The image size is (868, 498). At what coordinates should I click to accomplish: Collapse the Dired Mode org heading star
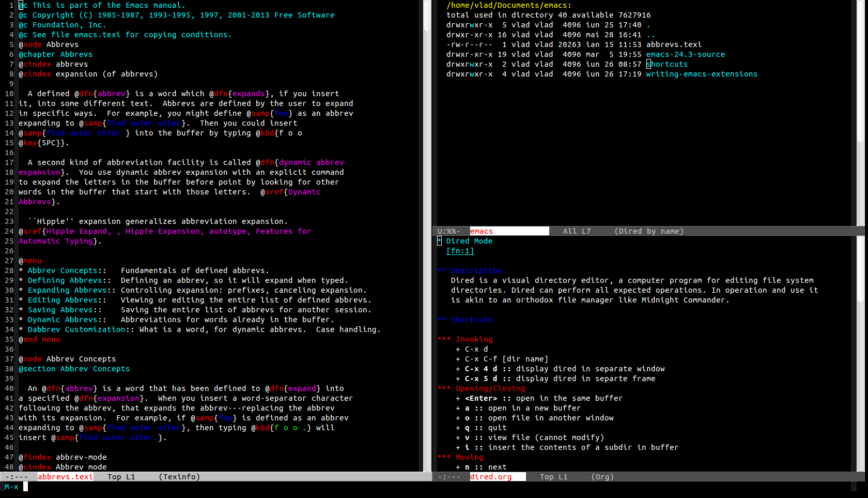click(439, 241)
